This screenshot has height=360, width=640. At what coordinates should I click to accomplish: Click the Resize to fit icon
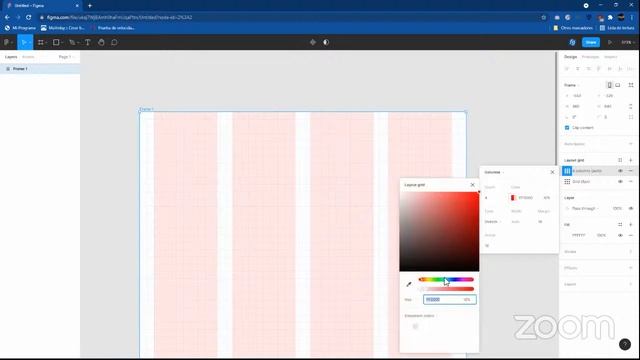[x=631, y=85]
